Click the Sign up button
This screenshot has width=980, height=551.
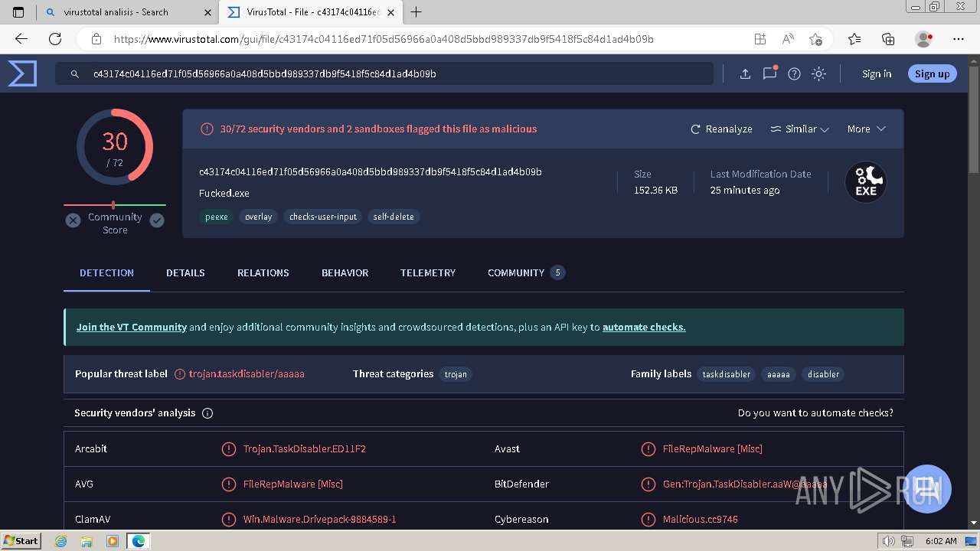tap(932, 73)
